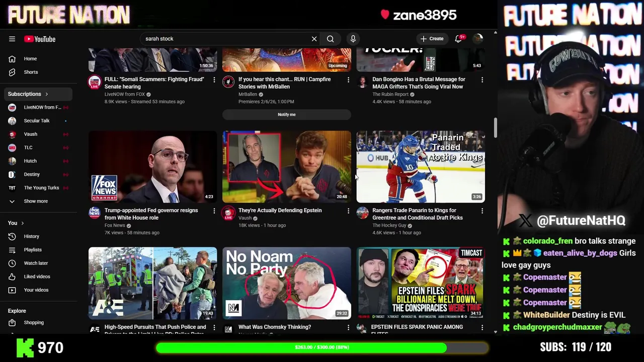The height and width of the screenshot is (362, 644).
Task: Play the Fox News Fed governor thumbnail
Action: pos(152,166)
